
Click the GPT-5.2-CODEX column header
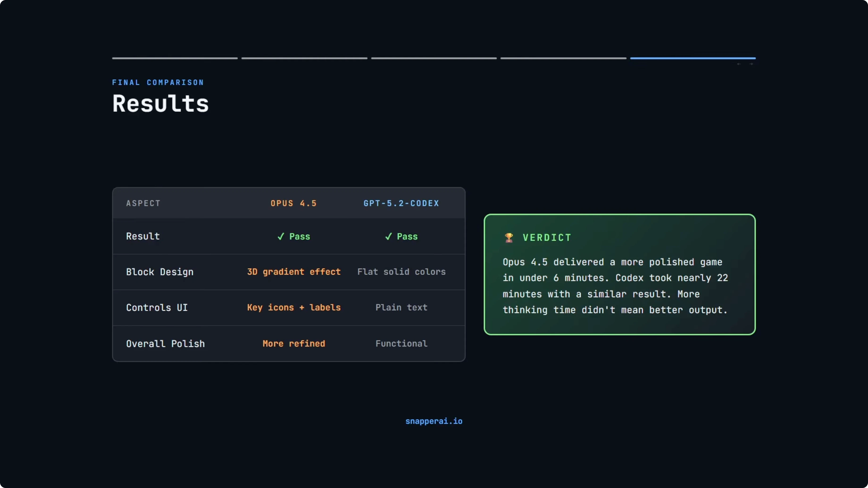401,203
